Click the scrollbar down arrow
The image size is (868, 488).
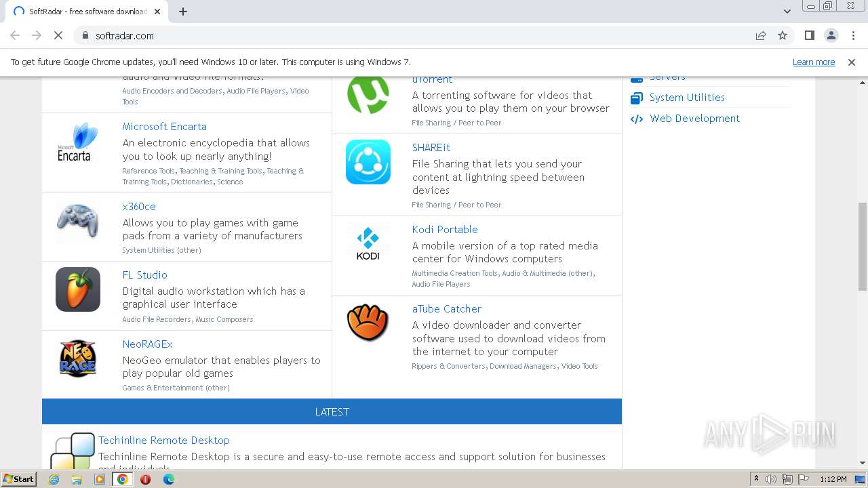[863, 463]
